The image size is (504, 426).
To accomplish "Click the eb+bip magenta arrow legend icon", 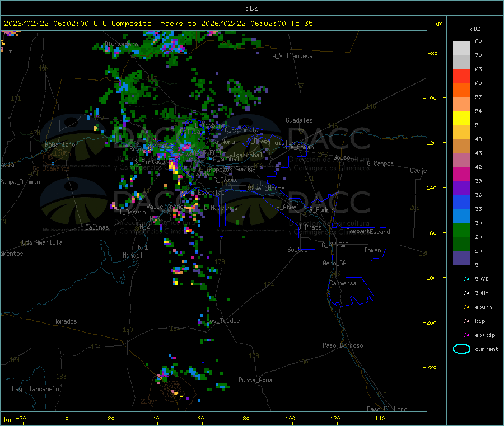I will pos(461,335).
